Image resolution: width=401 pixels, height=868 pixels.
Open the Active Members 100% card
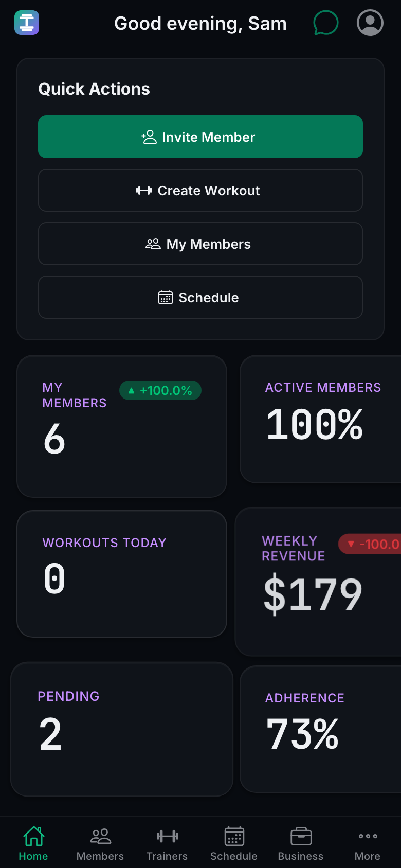pyautogui.click(x=320, y=419)
